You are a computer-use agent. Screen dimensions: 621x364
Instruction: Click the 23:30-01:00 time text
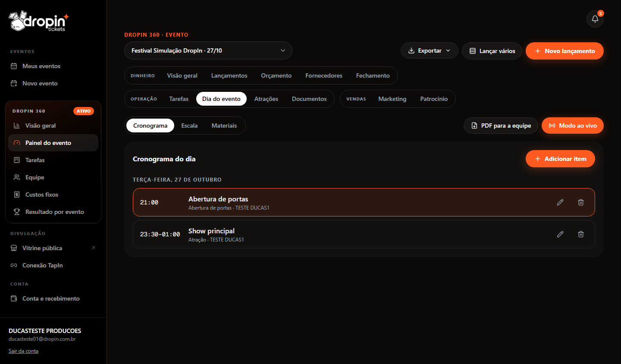(x=160, y=234)
